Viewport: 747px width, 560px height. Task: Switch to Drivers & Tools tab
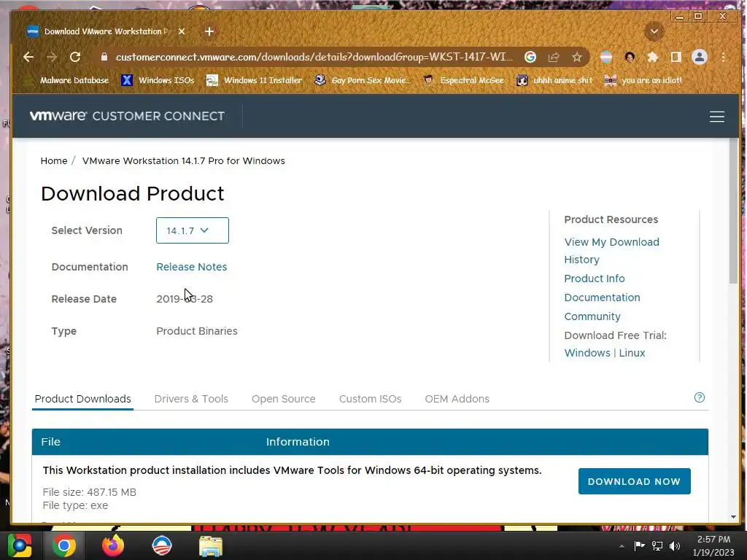191,399
